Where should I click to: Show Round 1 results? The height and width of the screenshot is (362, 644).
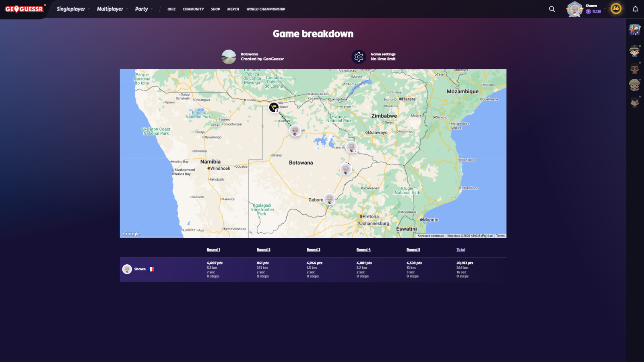pos(213,250)
